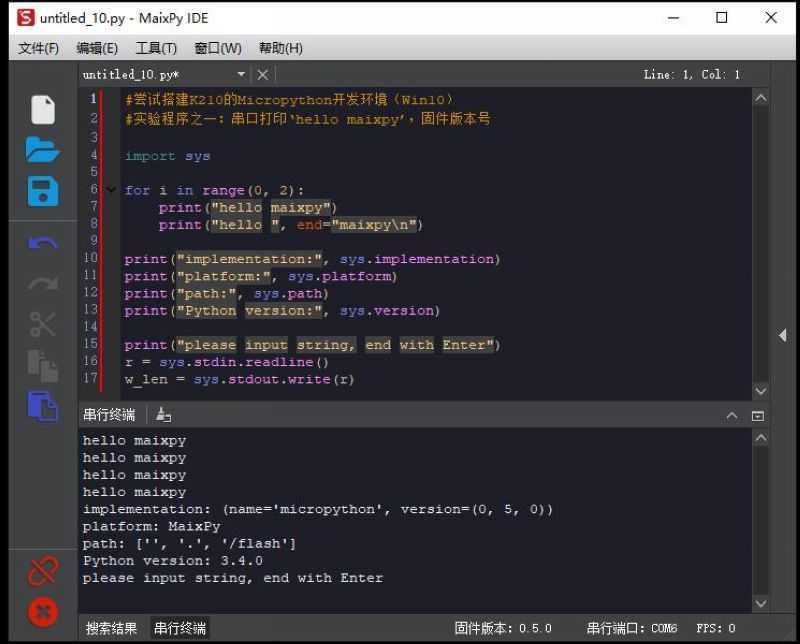Click the 'w_len = sys.stdout.write(r)' line
800x644 pixels.
(x=239, y=380)
